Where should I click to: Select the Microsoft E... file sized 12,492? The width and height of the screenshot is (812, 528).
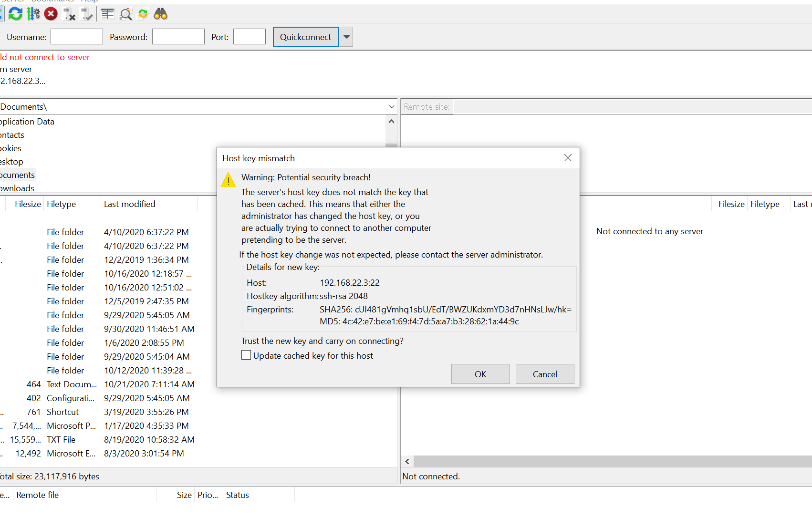[98, 454]
